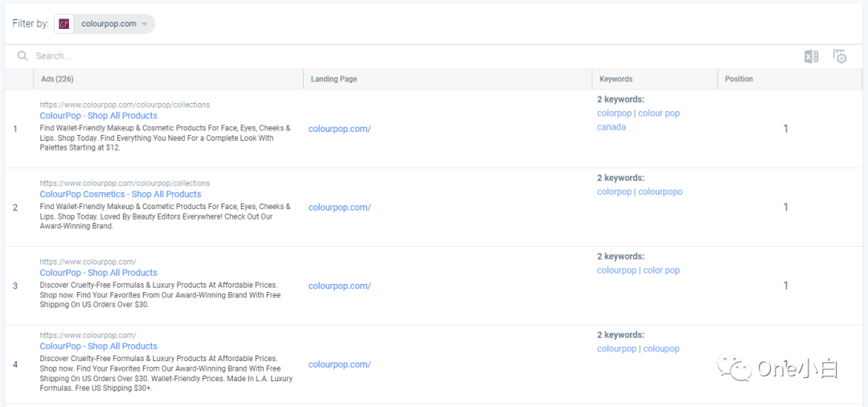Open row 4 landing page colourpop.com/
868x407 pixels.
(x=339, y=365)
